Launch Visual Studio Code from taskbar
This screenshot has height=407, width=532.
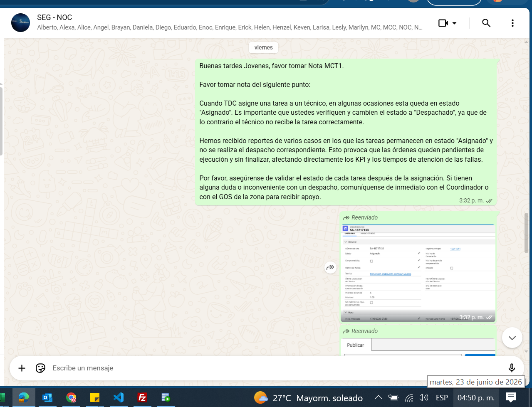coord(119,397)
